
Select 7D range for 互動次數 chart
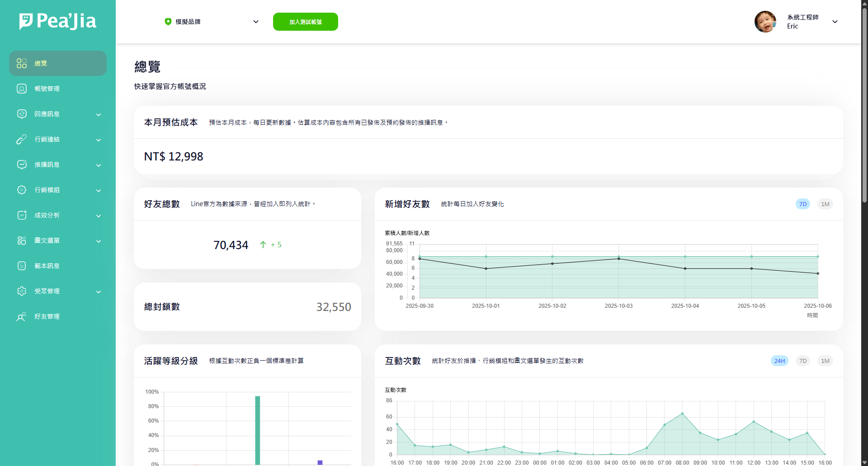coord(802,361)
